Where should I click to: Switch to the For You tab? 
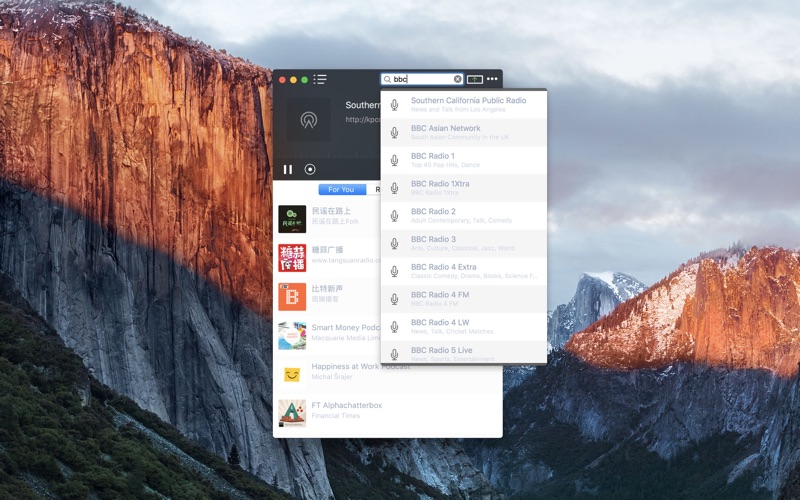tap(342, 189)
